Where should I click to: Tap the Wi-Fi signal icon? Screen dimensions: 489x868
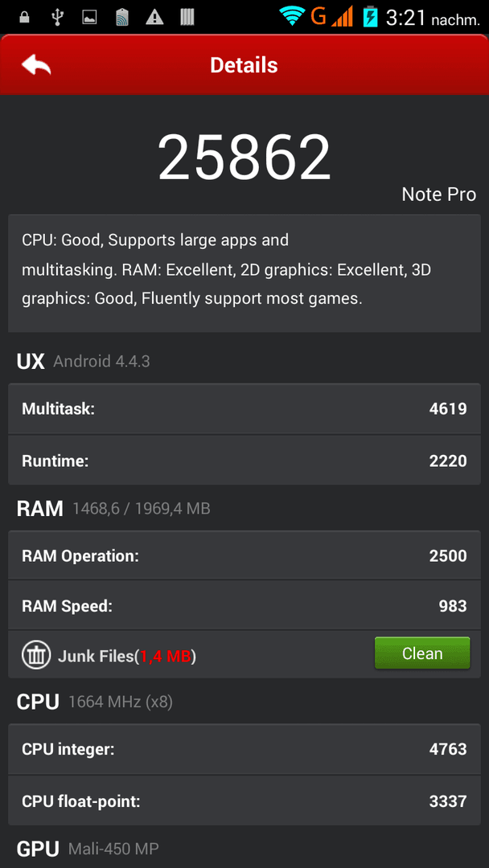(x=291, y=17)
